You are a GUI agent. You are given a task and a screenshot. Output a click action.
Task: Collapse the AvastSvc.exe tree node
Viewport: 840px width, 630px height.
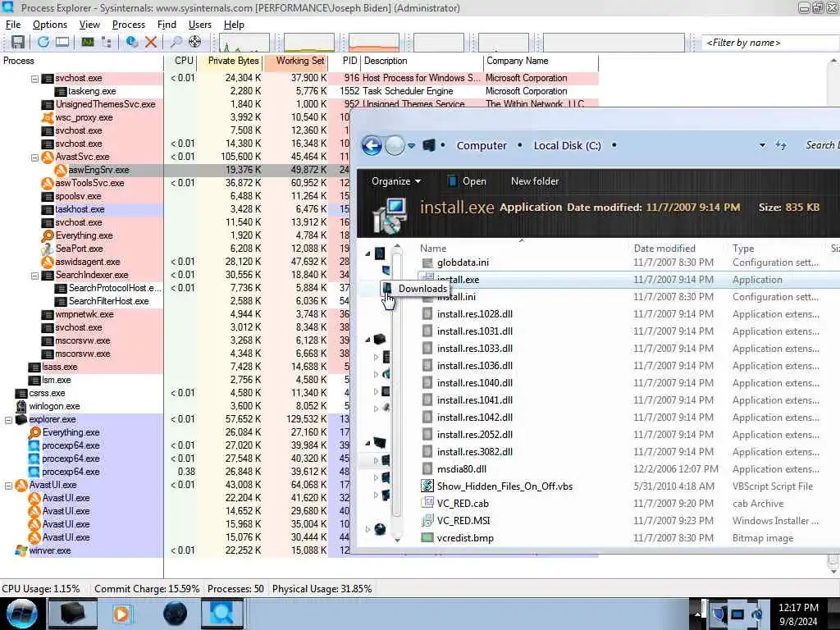coord(34,157)
